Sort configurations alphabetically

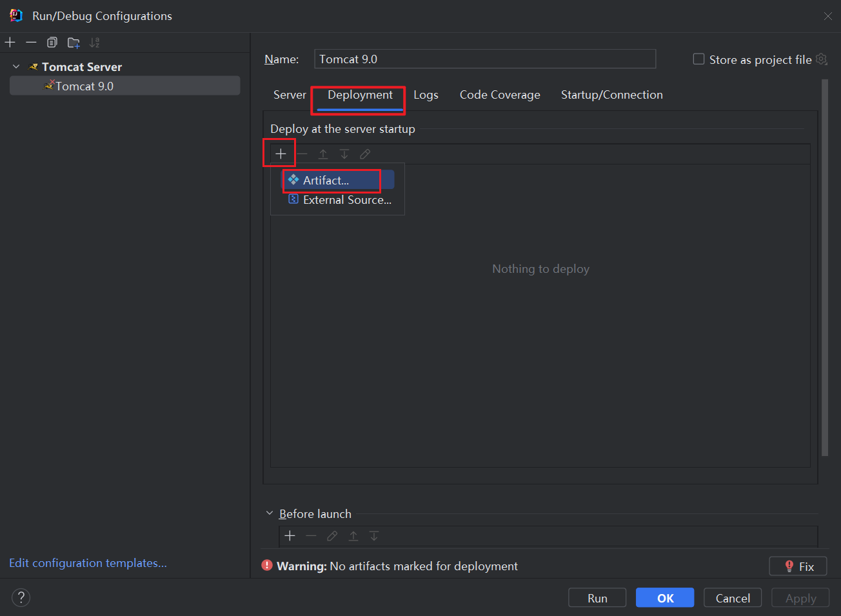[x=95, y=43]
